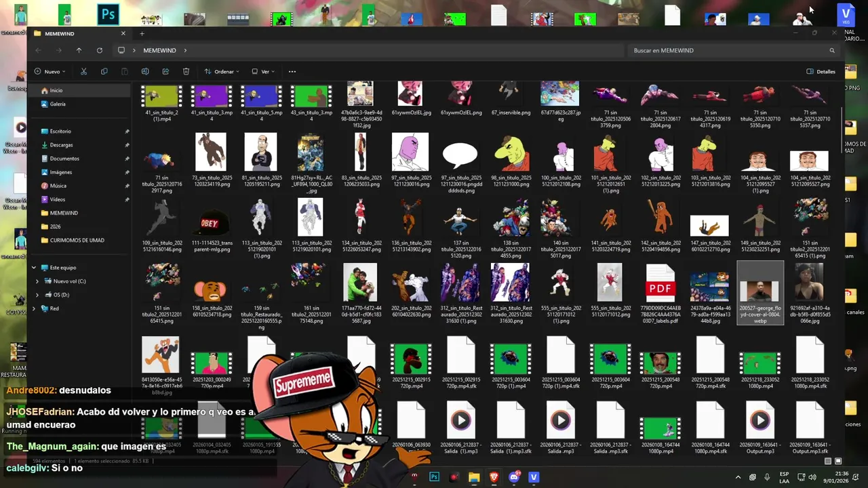Expand Nuevo vol (C:) drive node

(37, 281)
